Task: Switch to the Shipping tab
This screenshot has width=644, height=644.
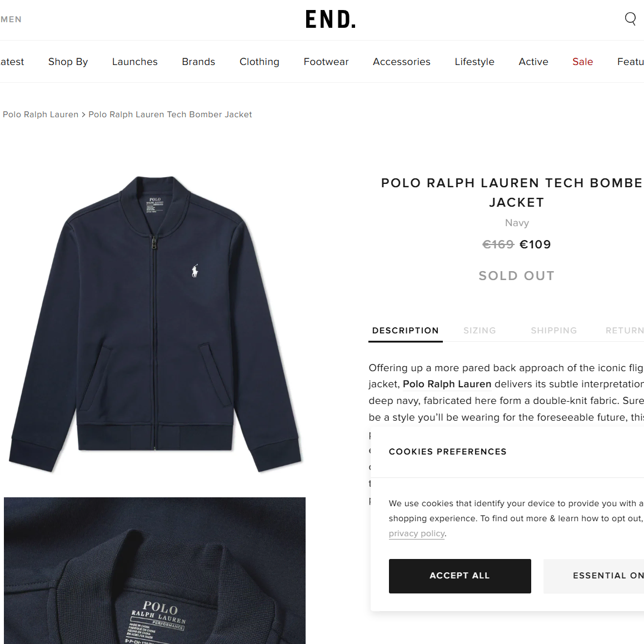Action: coord(553,331)
